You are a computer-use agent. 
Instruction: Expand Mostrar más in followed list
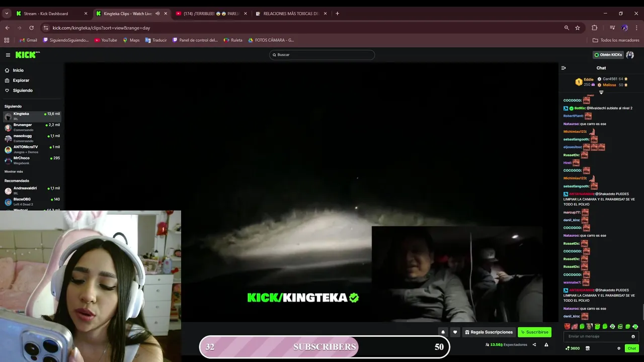click(14, 171)
